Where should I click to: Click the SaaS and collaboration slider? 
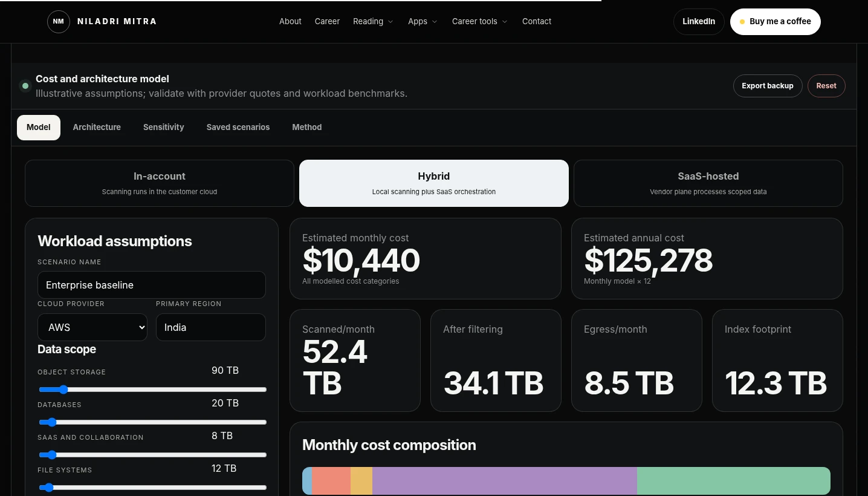coord(153,455)
